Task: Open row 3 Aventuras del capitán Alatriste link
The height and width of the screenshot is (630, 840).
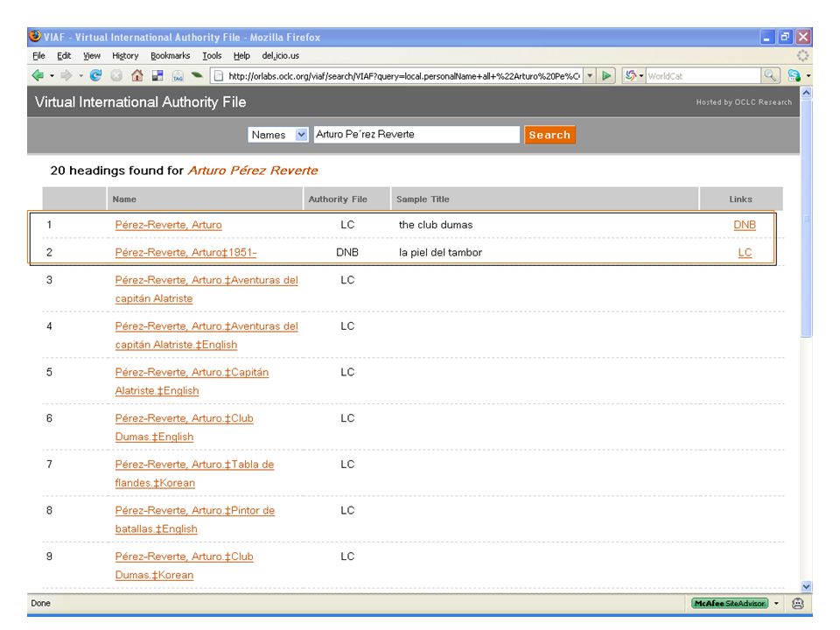Action: pyautogui.click(x=206, y=290)
